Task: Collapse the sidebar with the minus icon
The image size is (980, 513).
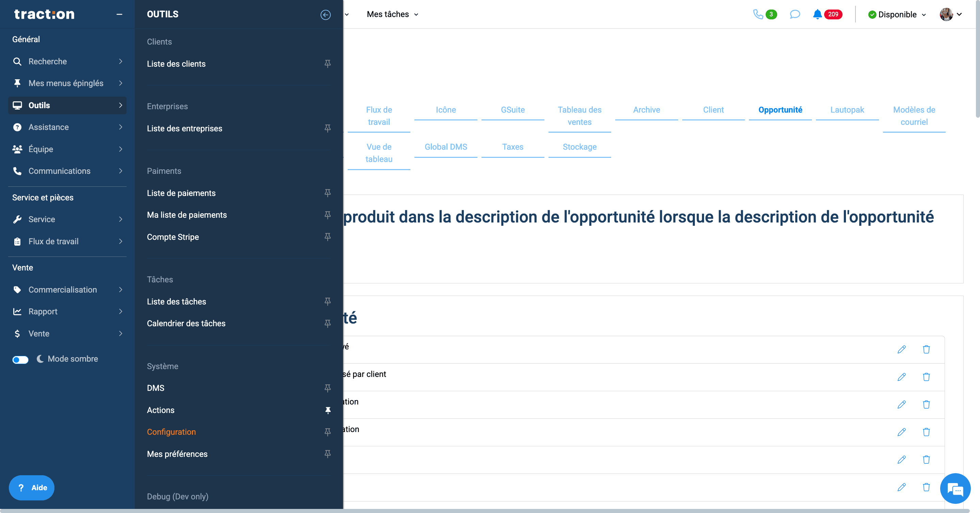Action: pos(119,14)
